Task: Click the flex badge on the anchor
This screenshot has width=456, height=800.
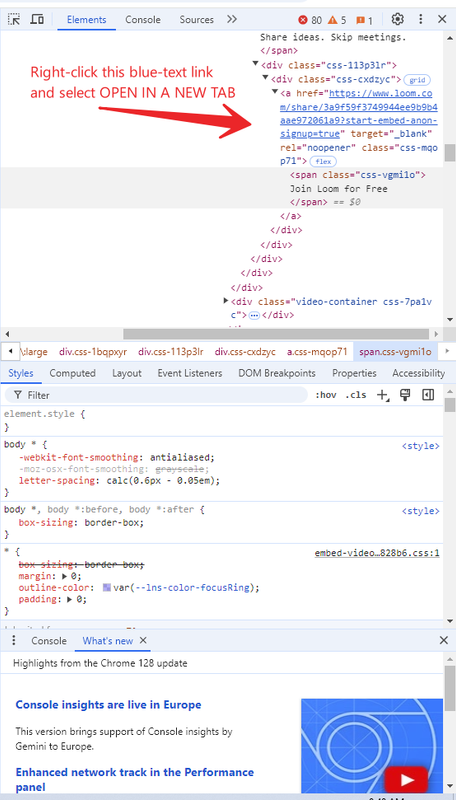Action: [323, 162]
